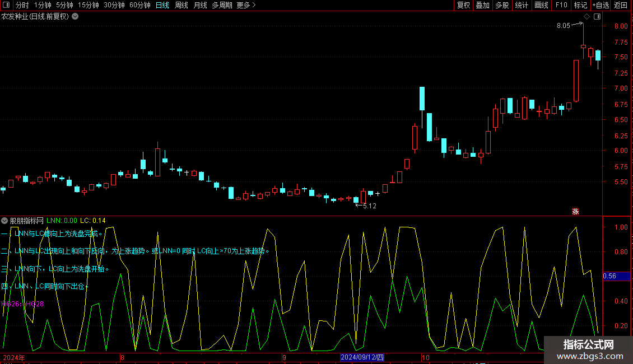Open F10 company info
The height and width of the screenshot is (364, 633).
pos(561,5)
